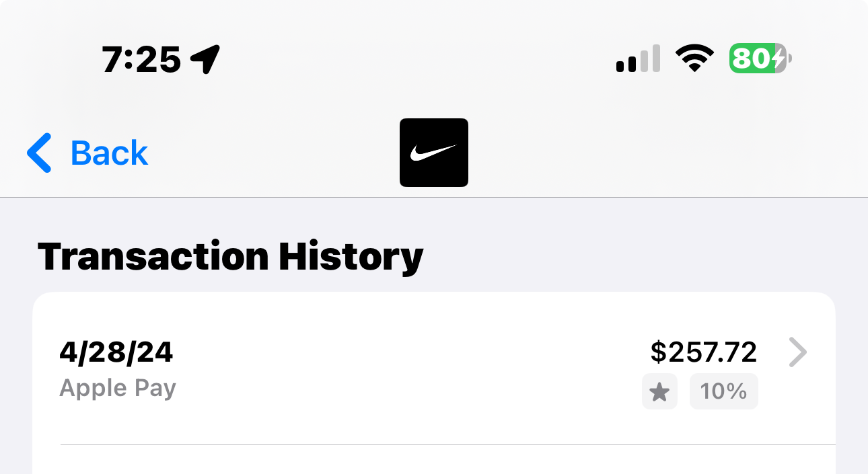Expand transaction details with right chevron
Image resolution: width=868 pixels, height=474 pixels.
tap(797, 352)
